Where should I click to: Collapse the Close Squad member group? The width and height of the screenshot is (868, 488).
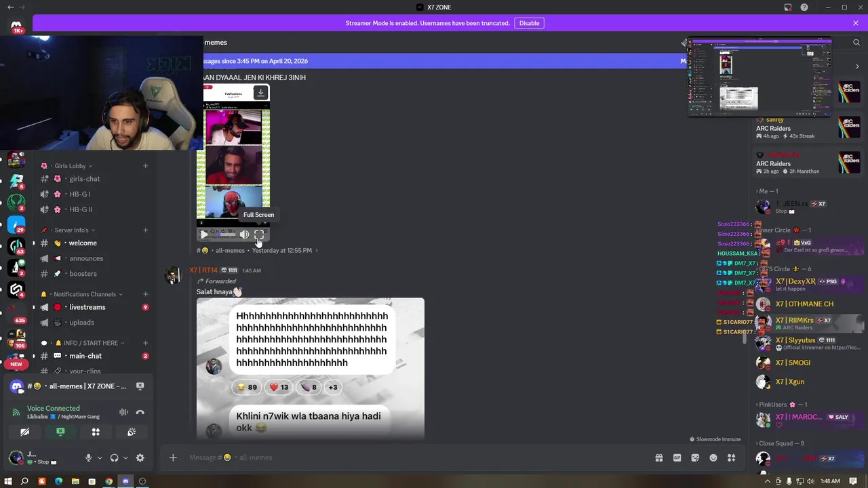point(781,443)
